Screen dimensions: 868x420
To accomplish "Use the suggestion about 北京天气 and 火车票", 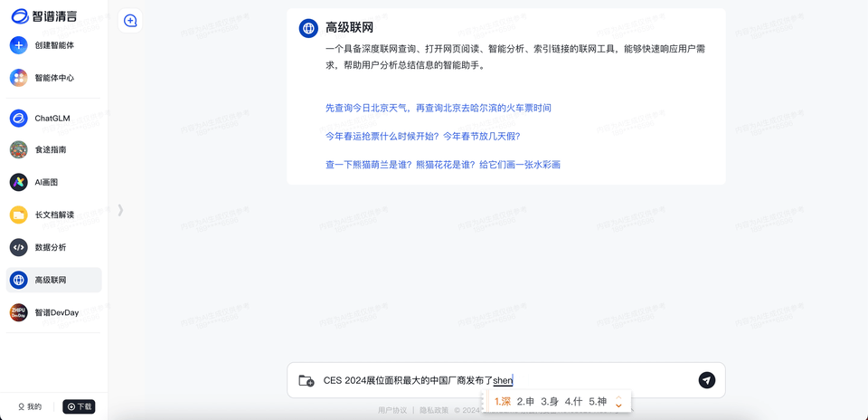I will pyautogui.click(x=439, y=108).
